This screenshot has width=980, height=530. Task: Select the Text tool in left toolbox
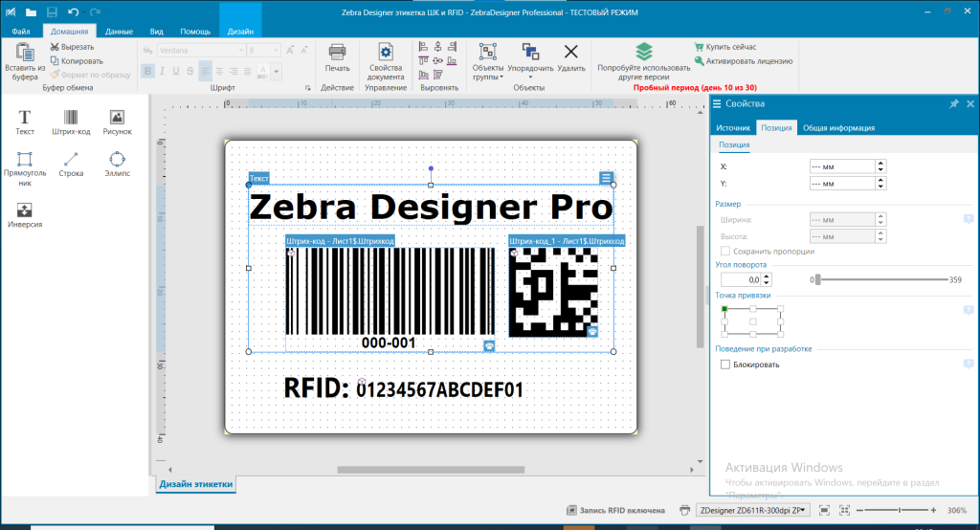pos(24,121)
